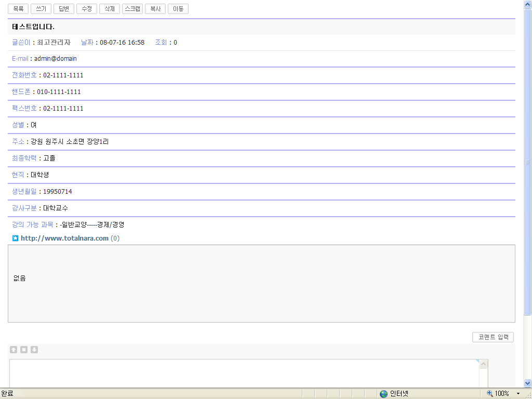Click the 성별 value 여
Viewport: 532px width, 399px height.
34,125
